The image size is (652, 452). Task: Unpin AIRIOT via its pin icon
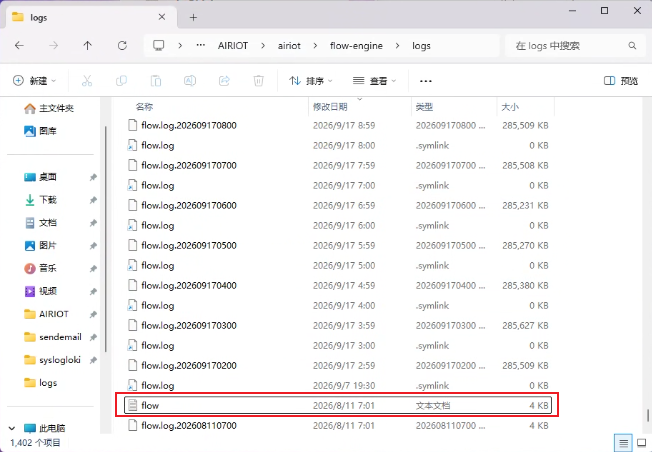click(93, 314)
